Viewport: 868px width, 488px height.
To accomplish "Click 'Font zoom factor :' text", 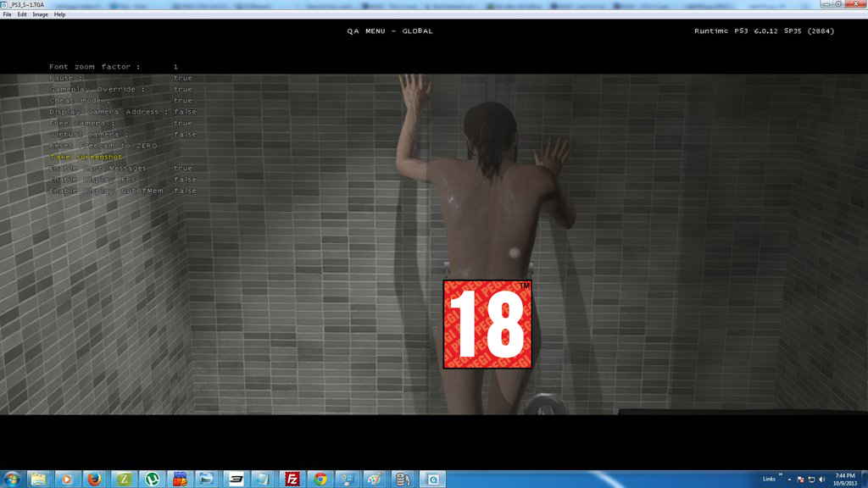I will click(x=95, y=67).
